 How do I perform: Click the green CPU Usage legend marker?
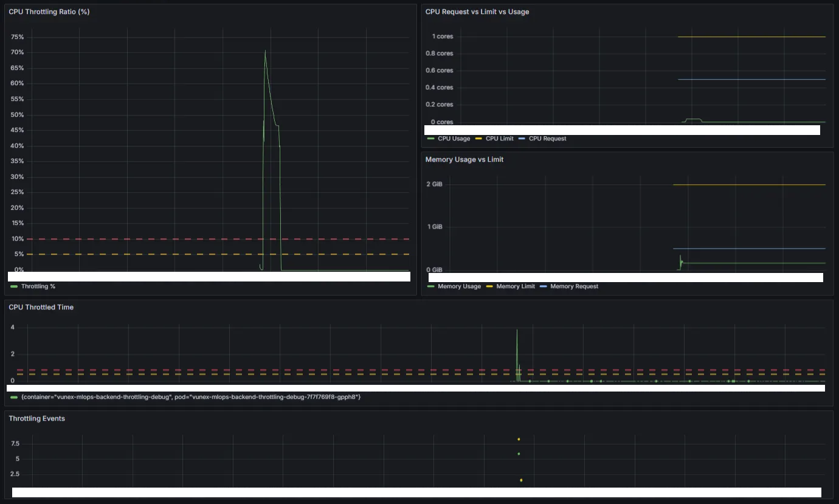(430, 138)
